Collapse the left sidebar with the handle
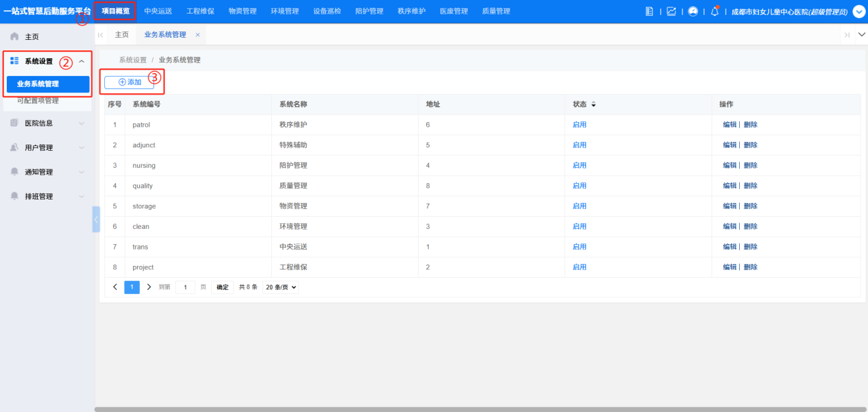This screenshot has height=412, width=868. pyautogui.click(x=96, y=219)
